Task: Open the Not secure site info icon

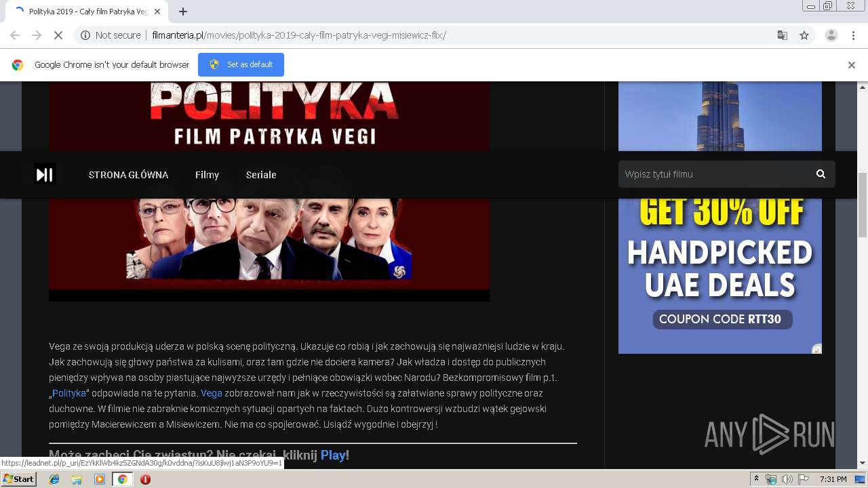Action: [x=85, y=35]
